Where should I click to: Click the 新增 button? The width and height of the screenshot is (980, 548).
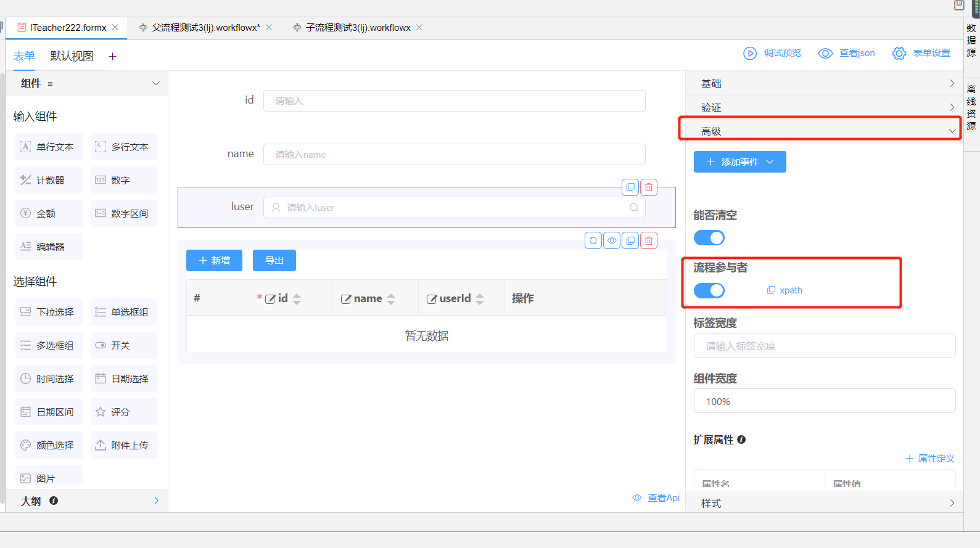tap(214, 261)
